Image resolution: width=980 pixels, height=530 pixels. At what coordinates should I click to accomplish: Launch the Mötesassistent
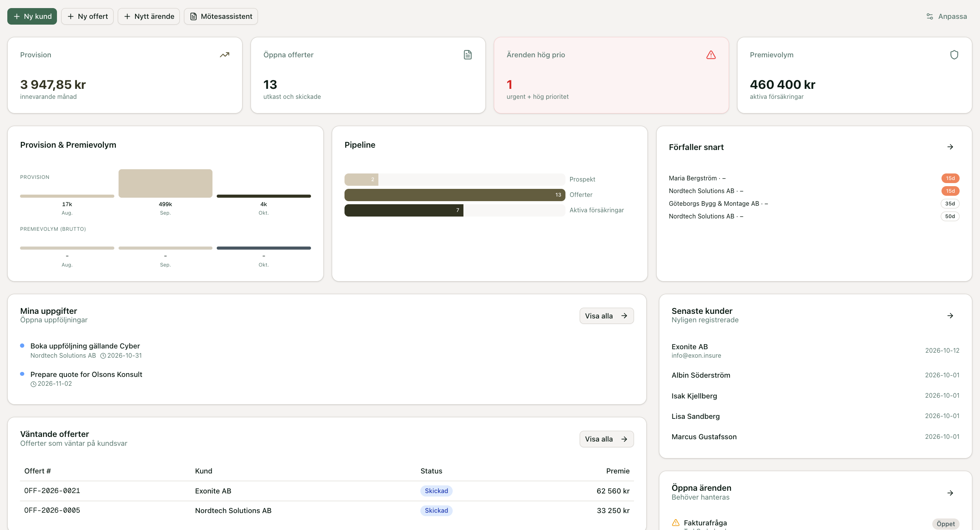[221, 16]
